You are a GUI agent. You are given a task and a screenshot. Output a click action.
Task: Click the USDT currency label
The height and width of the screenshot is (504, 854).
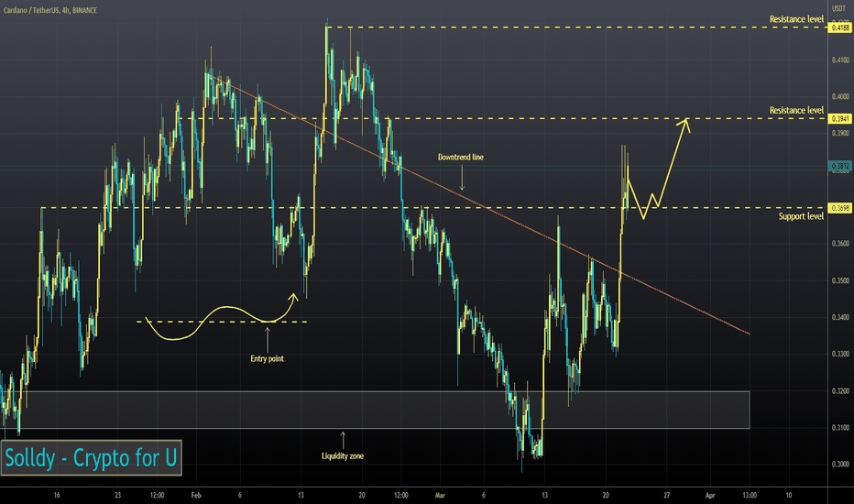coord(838,9)
